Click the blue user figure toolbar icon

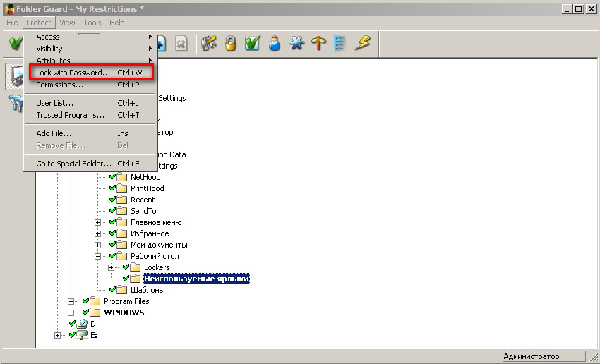click(275, 44)
